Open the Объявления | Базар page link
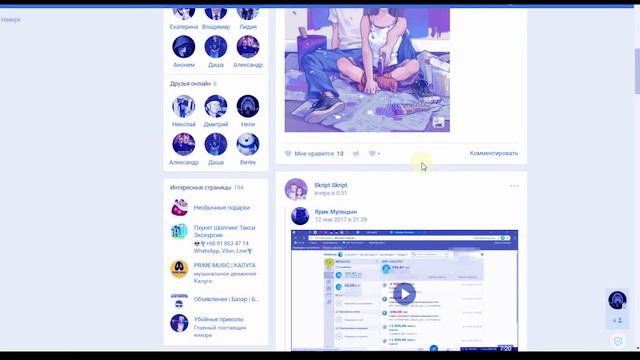Screen dimensions: 640x360 pyautogui.click(x=226, y=299)
